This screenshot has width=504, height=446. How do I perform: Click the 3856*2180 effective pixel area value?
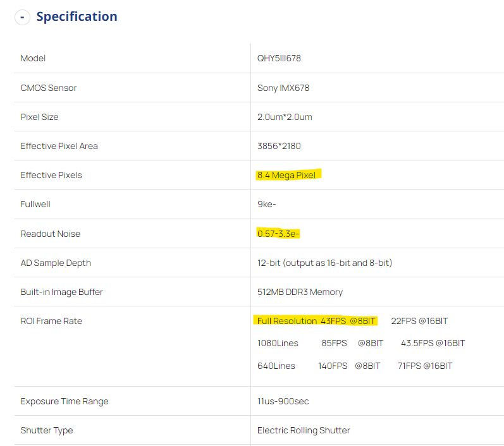[x=279, y=146]
